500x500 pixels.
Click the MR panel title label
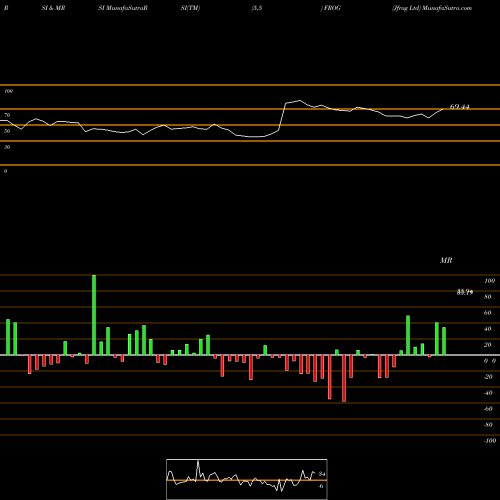pyautogui.click(x=446, y=260)
